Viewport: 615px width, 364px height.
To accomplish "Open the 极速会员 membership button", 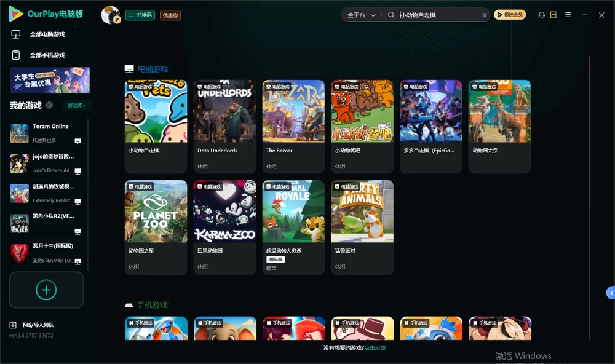I will tap(510, 15).
